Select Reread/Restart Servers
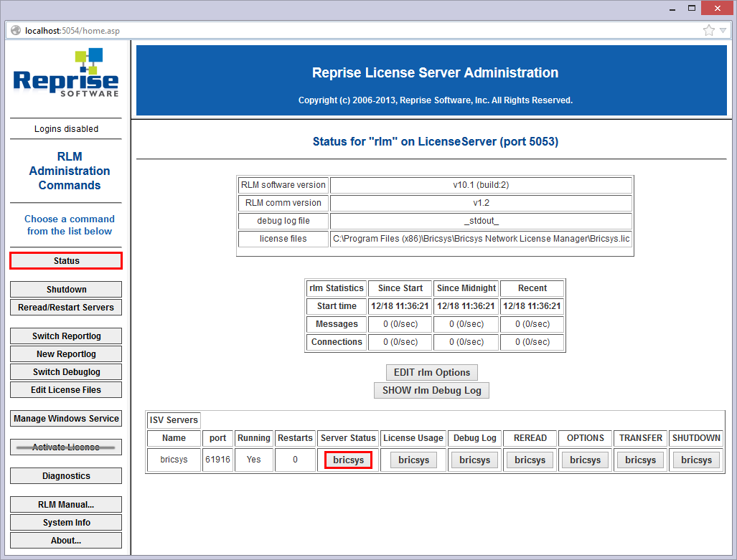The image size is (737, 560). pyautogui.click(x=66, y=308)
